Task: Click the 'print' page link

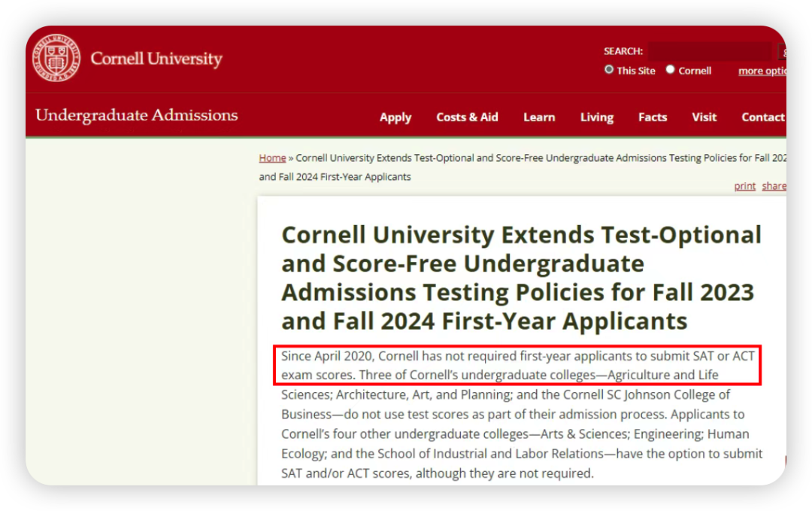Action: click(x=744, y=186)
